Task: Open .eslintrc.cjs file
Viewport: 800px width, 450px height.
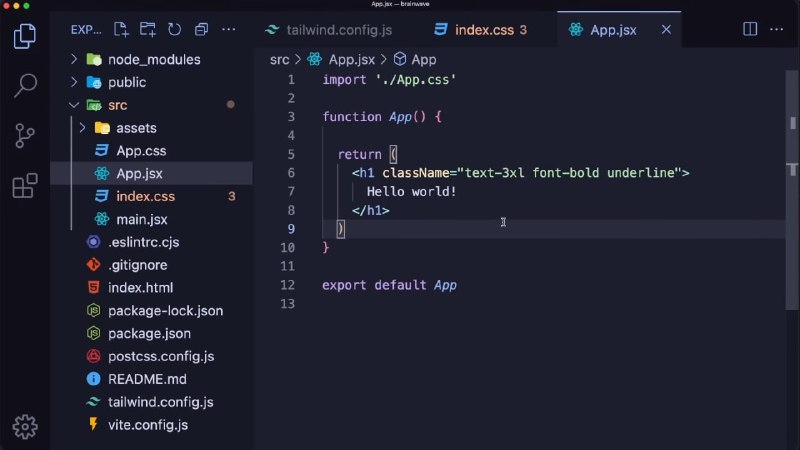Action: 151,242
